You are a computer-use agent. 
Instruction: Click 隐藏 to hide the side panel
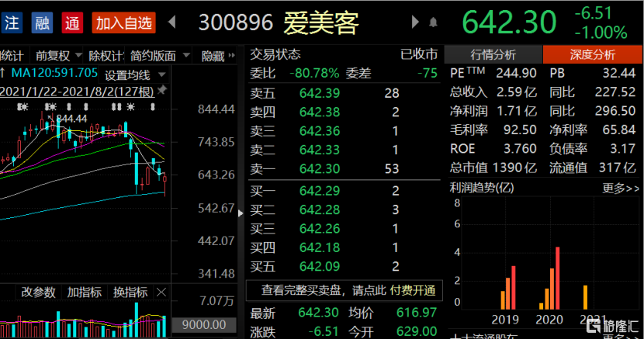click(x=218, y=55)
